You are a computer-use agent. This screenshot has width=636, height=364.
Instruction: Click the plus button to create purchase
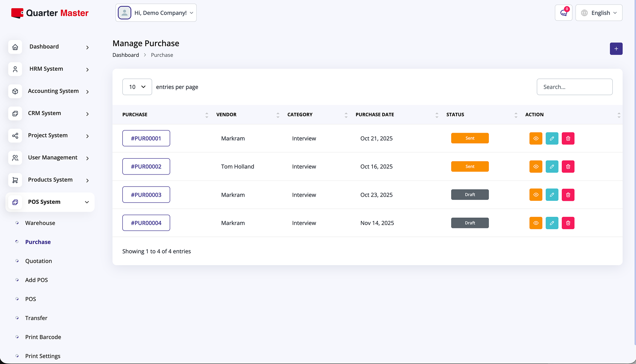[x=616, y=49]
